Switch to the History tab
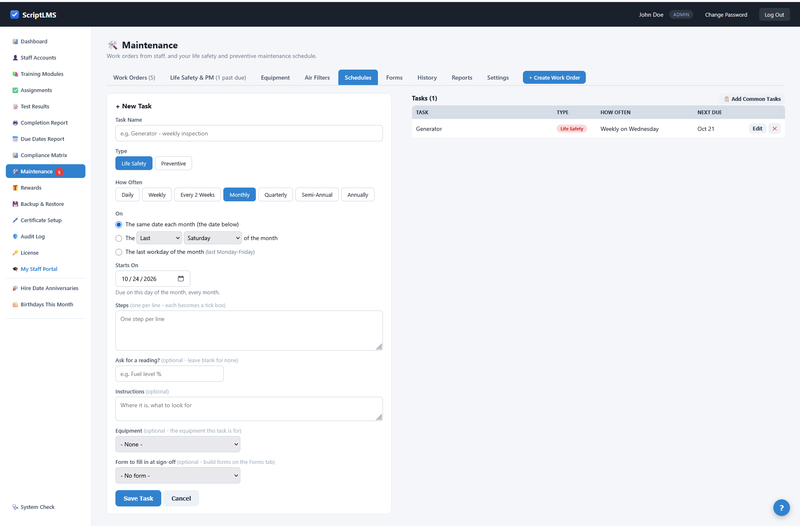Image resolution: width=800 pixels, height=526 pixels. pos(427,78)
